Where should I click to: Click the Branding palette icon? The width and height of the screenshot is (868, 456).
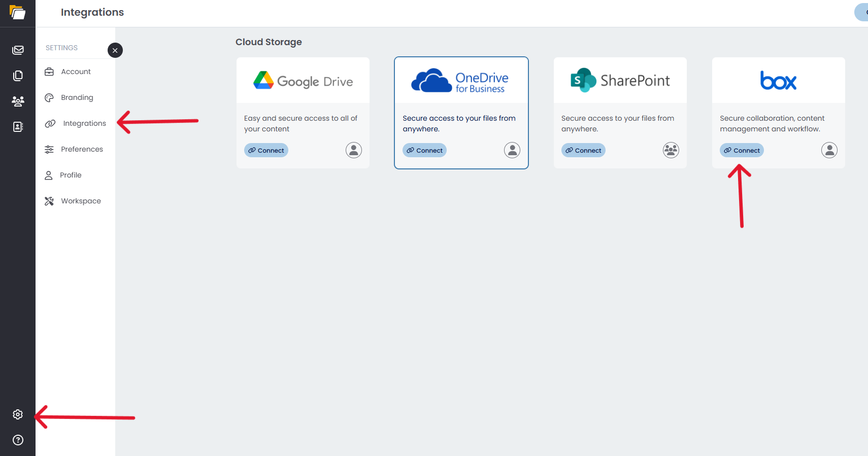(49, 97)
